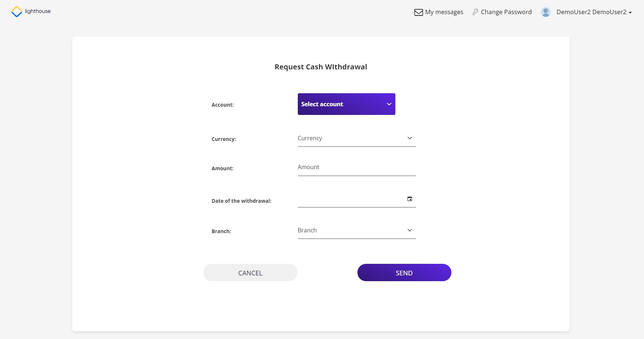Click the envelope icon beside My messages

point(418,12)
